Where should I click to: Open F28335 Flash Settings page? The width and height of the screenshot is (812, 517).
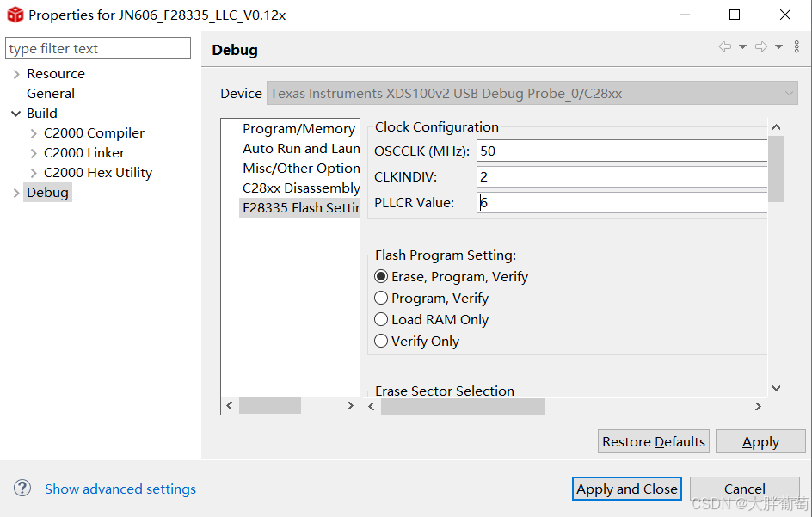coord(299,207)
